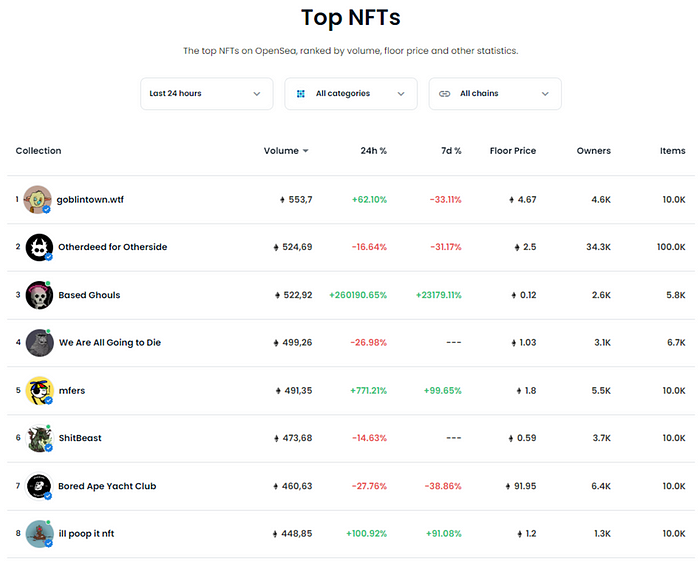Image resolution: width=700 pixels, height=562 pixels.
Task: Click ill poop it nft 24h change +100.92%
Action: (x=367, y=533)
